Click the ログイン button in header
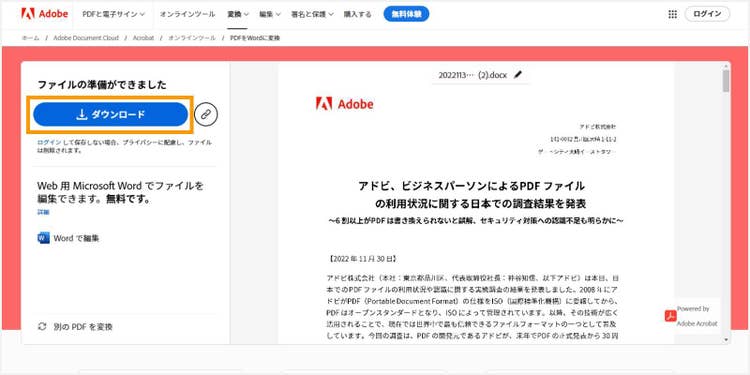 pyautogui.click(x=707, y=14)
